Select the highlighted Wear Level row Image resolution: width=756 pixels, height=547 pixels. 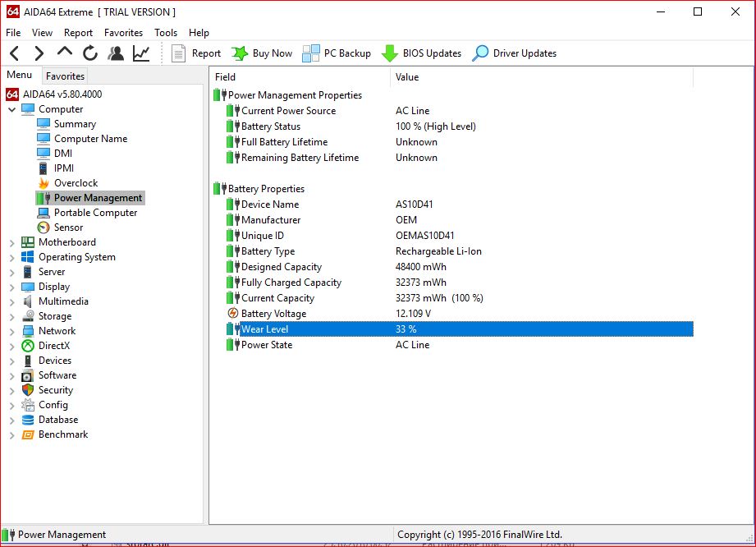click(460, 329)
